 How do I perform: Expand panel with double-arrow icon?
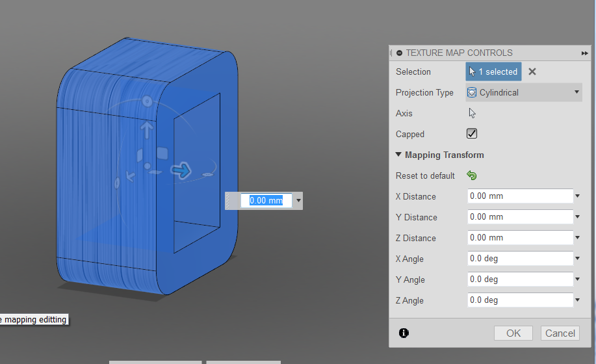[x=584, y=53]
